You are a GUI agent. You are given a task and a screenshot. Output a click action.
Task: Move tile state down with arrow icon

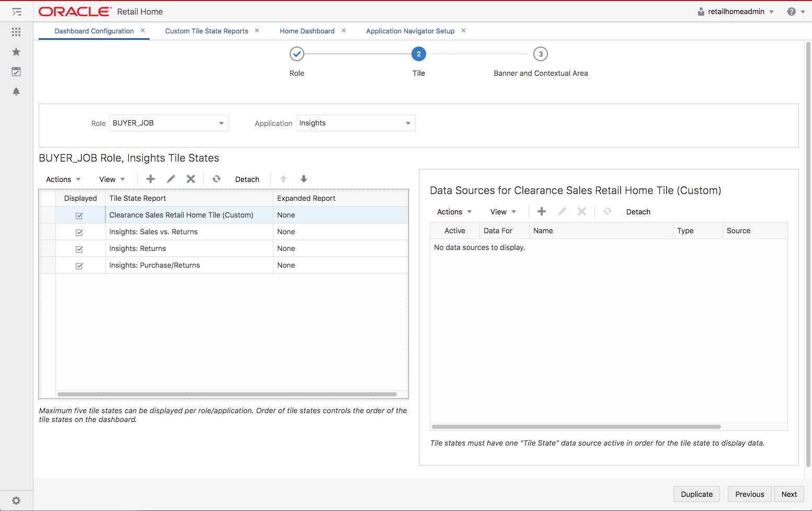point(304,179)
